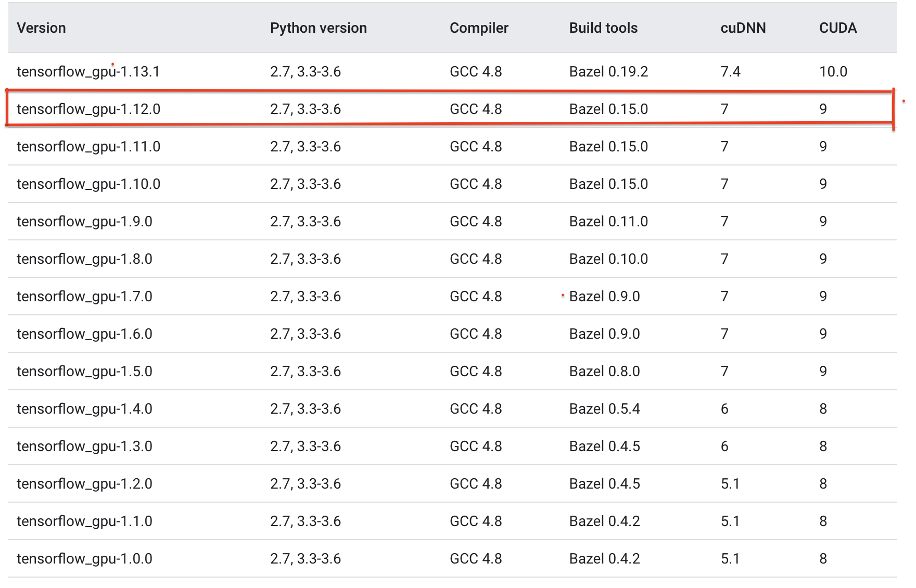Click the Version column header
This screenshot has height=588, width=916.
coord(41,28)
